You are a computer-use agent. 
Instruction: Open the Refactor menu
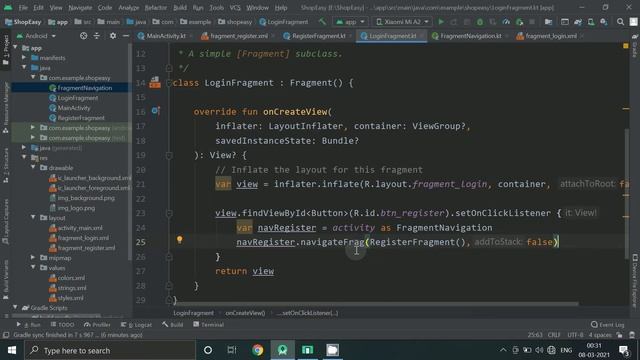[x=156, y=8]
